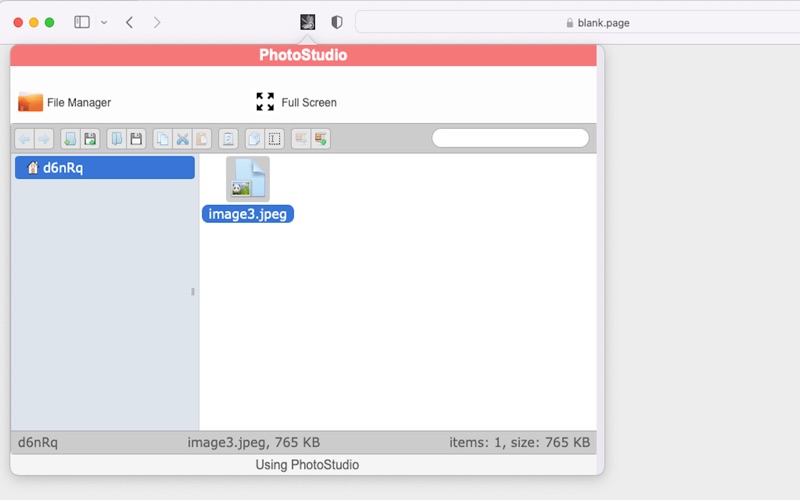The height and width of the screenshot is (500, 800).
Task: Click Safari's back navigation arrow
Action: [x=130, y=22]
